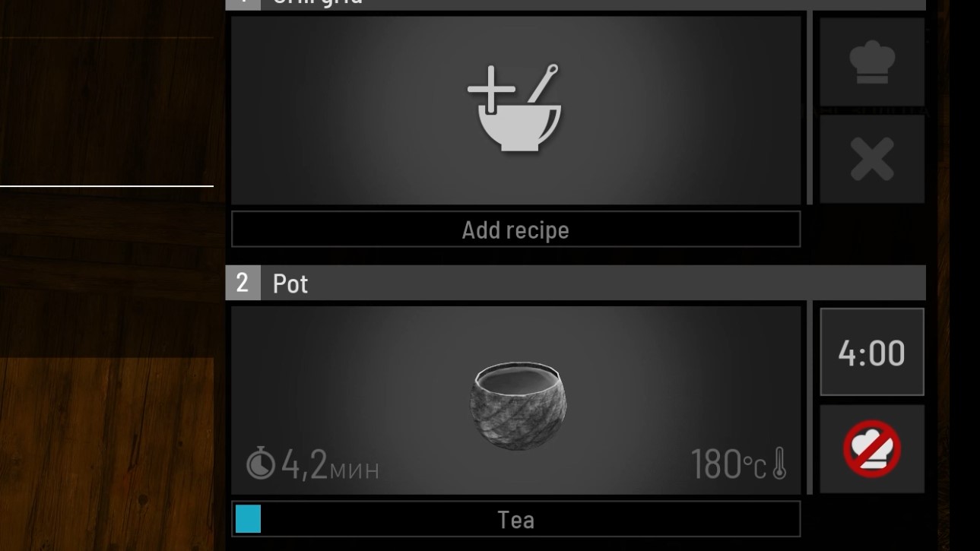
Task: Click the 180°c temperature reading
Action: coord(728,464)
